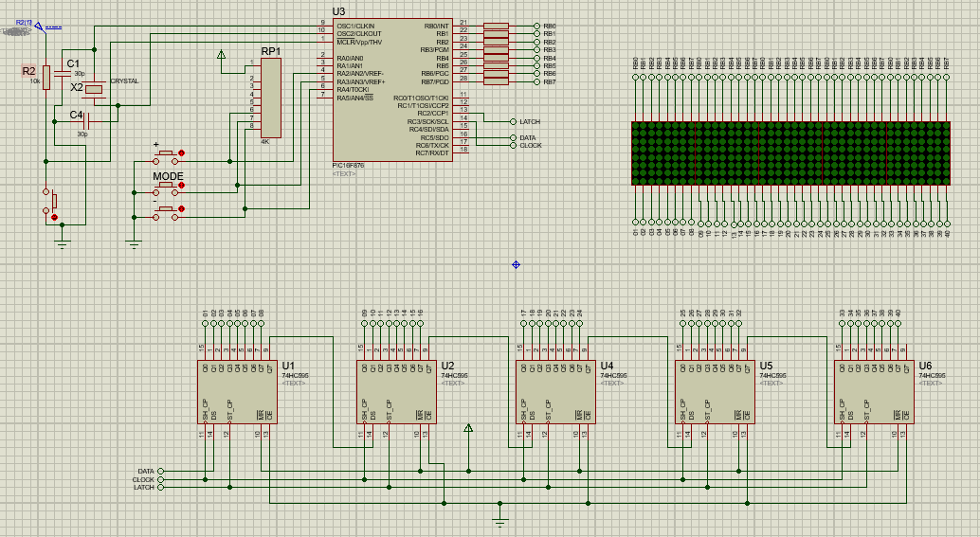The height and width of the screenshot is (537, 980).
Task: Select ground symbol below the three push buttons
Action: click(x=134, y=243)
